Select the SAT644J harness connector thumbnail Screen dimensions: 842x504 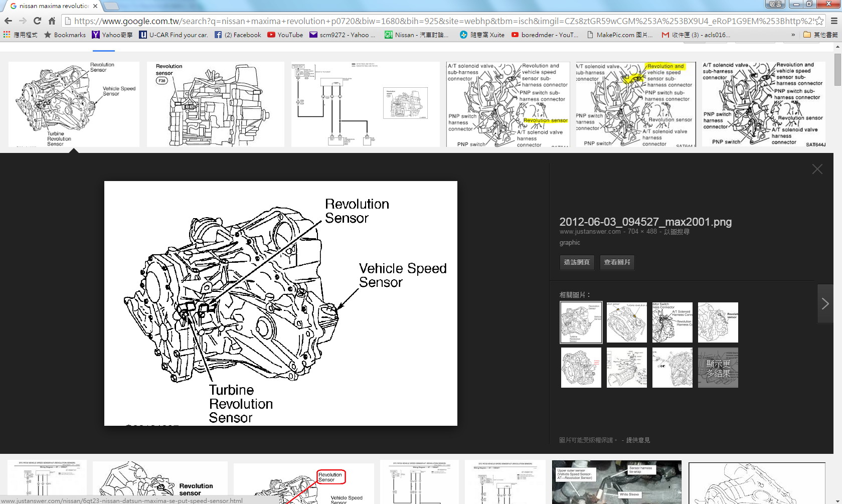tap(764, 104)
